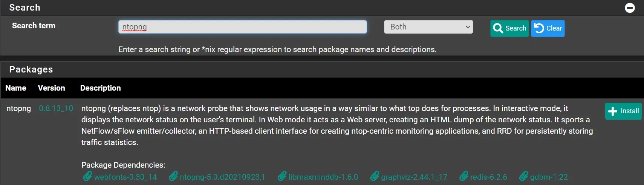
Task: Open the webfonts-0.30_14 dependency link
Action: click(125, 177)
